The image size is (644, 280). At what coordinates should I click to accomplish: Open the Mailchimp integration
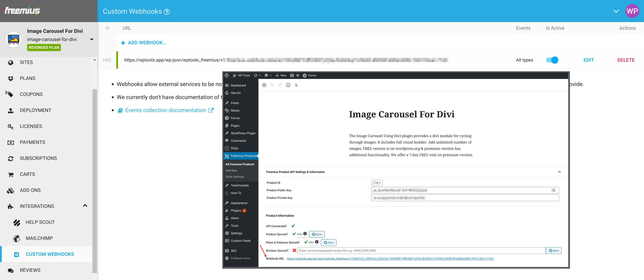coord(39,238)
